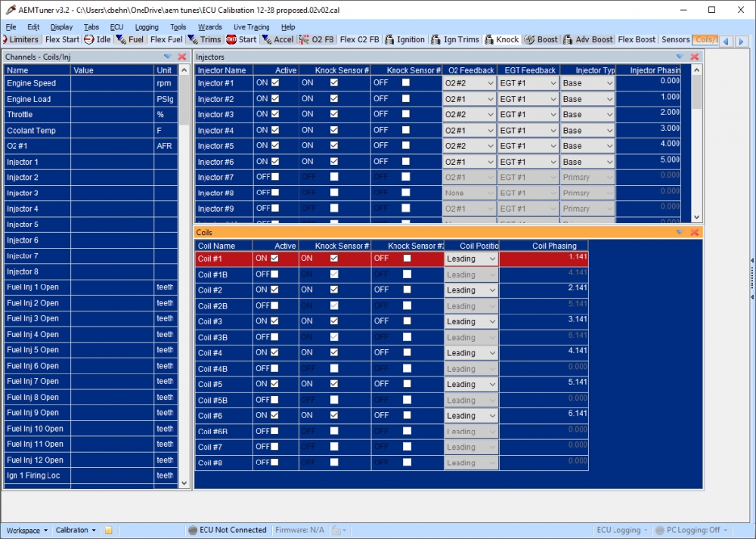Click the Calibration button in status bar
Viewport: 756px width, 539px height.
pyautogui.click(x=76, y=531)
